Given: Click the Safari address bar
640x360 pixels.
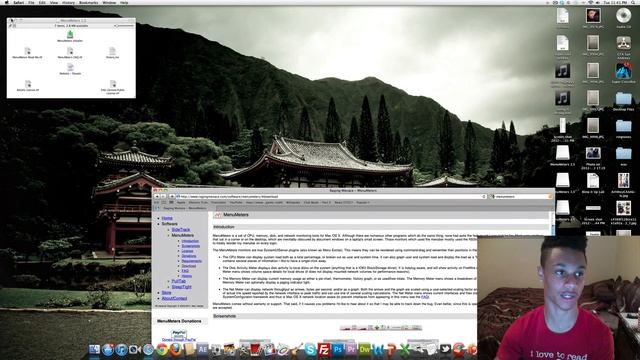Looking at the screenshot, I should pyautogui.click(x=331, y=196).
